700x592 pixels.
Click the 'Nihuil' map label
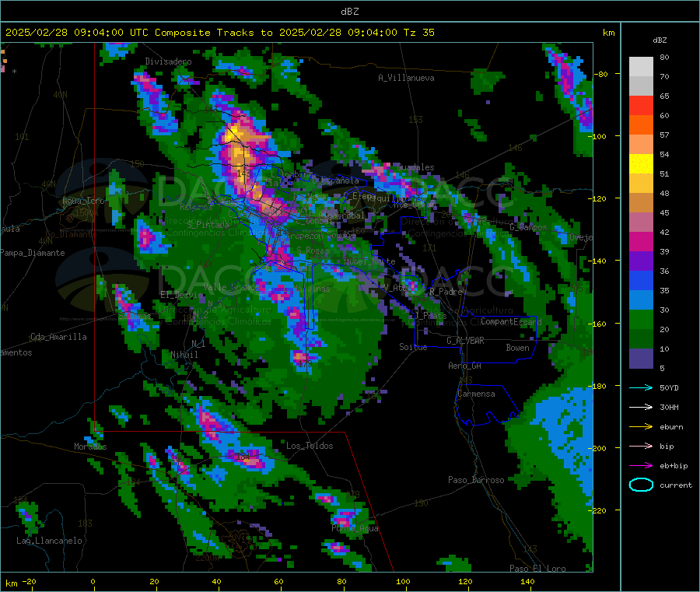click(x=184, y=355)
